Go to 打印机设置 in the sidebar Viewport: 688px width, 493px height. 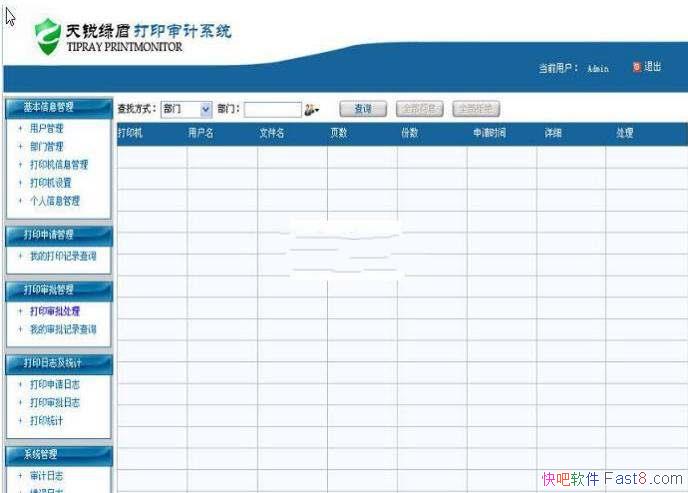[x=50, y=183]
